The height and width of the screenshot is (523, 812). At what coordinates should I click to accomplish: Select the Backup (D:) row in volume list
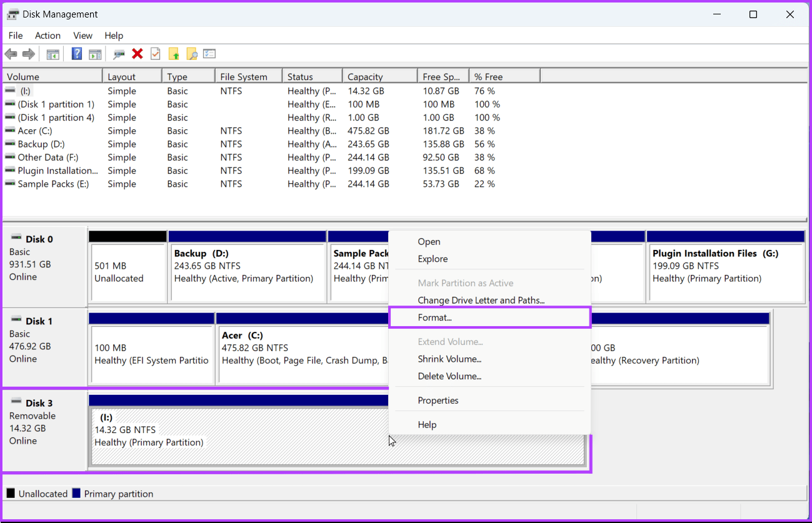(272, 144)
